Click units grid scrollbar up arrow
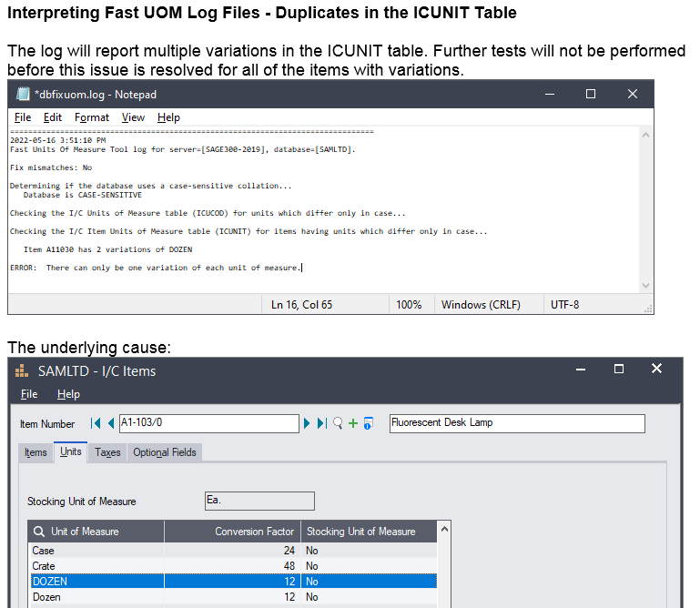The image size is (700, 608). (444, 529)
